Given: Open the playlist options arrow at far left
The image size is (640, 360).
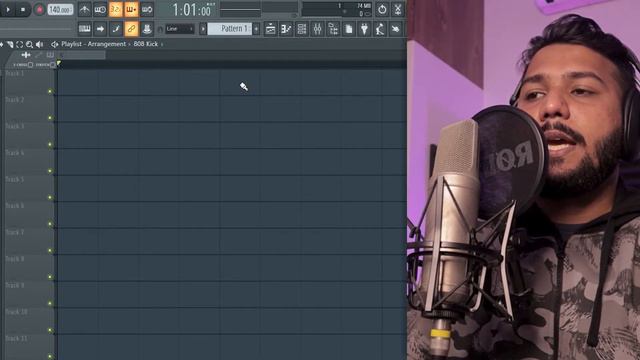Looking at the screenshot, I should 2,44.
